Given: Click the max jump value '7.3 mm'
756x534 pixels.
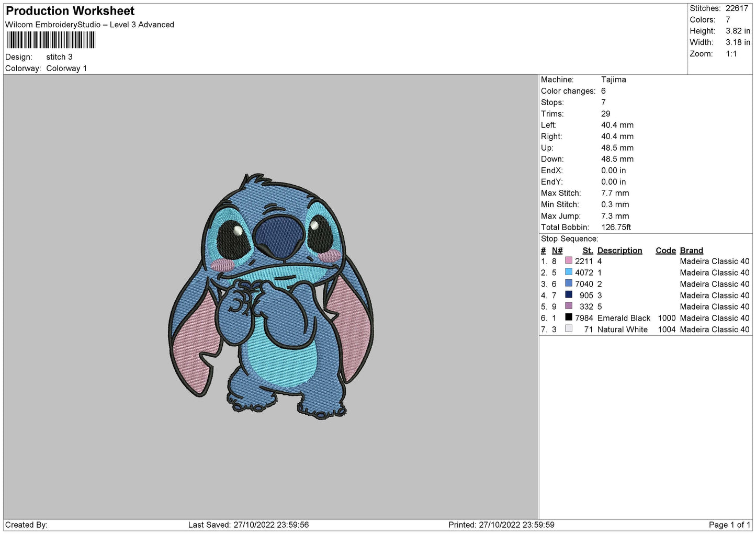Looking at the screenshot, I should tap(615, 216).
